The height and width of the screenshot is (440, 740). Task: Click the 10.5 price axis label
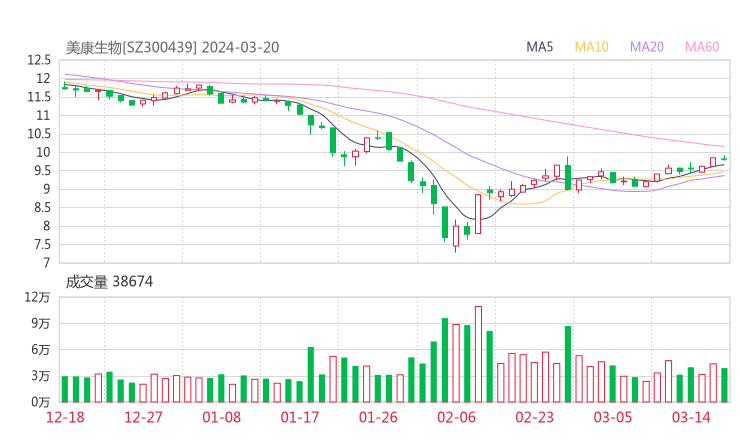point(39,134)
